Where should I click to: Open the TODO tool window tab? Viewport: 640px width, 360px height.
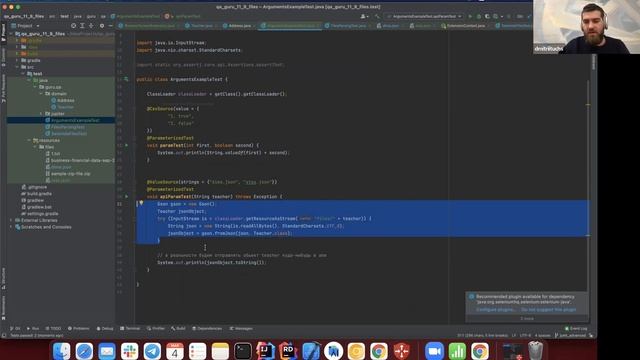tap(53, 328)
